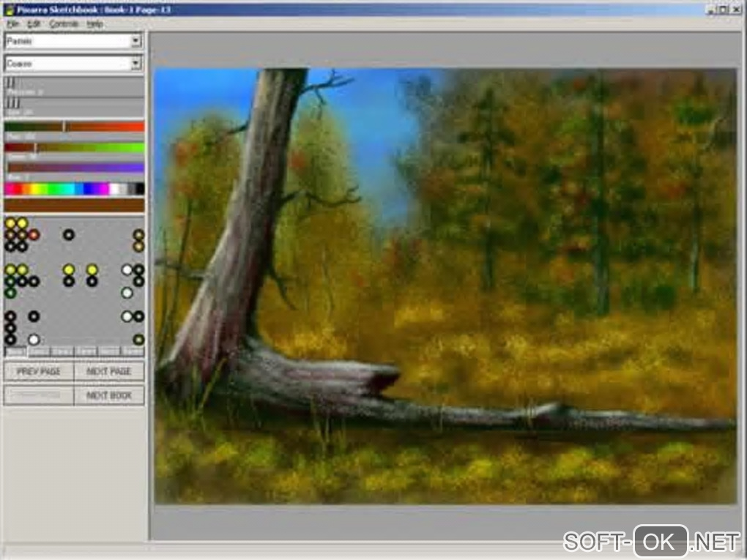Screen dimensions: 747x560
Task: Go to the previous page with PREV PAGE
Action: tap(39, 371)
